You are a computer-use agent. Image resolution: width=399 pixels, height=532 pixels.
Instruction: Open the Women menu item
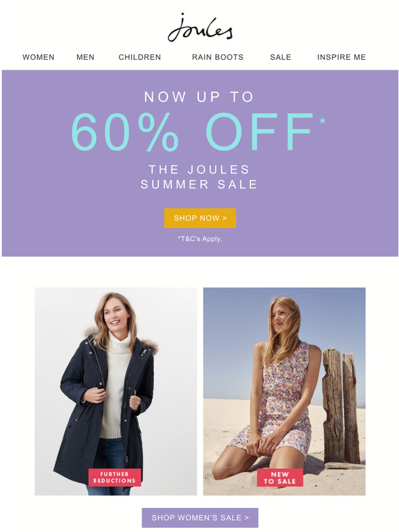(39, 57)
